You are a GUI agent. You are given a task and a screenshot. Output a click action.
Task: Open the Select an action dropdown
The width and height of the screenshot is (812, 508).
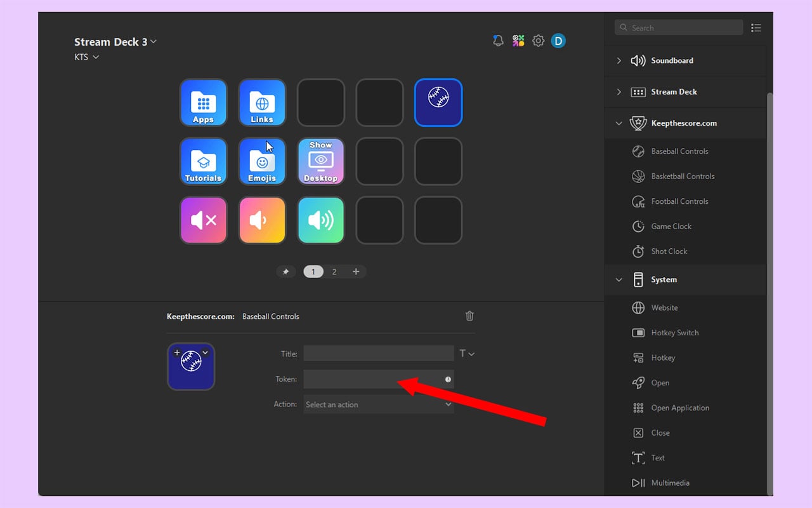[x=378, y=404]
